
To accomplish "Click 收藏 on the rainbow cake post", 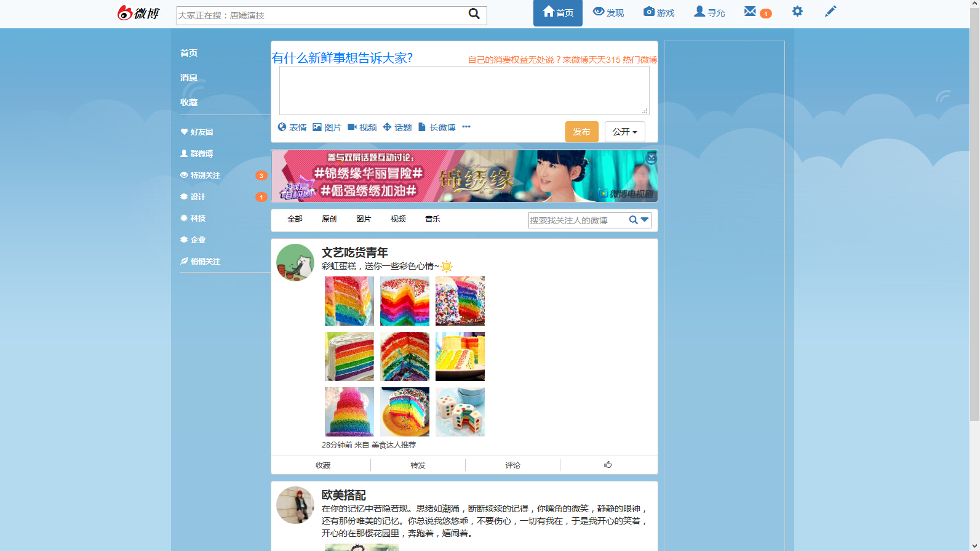I will (323, 465).
